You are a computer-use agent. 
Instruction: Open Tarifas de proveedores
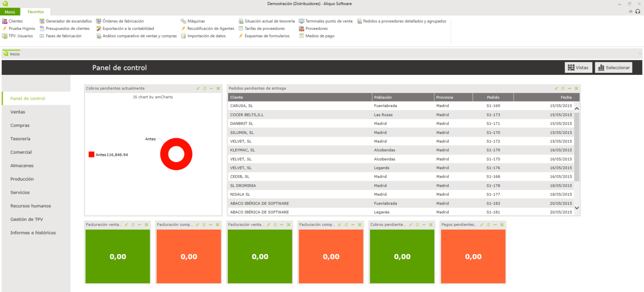point(262,28)
